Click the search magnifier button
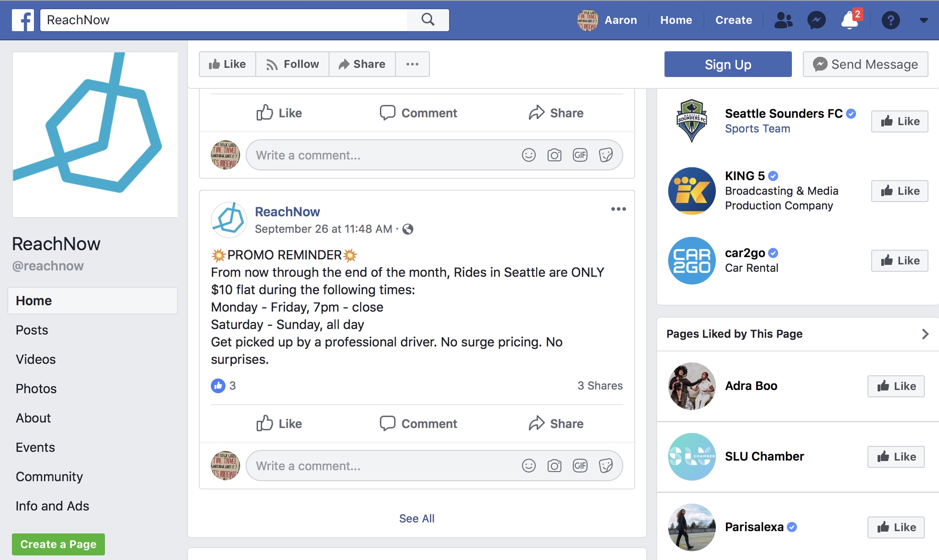The height and width of the screenshot is (560, 939). tap(428, 20)
